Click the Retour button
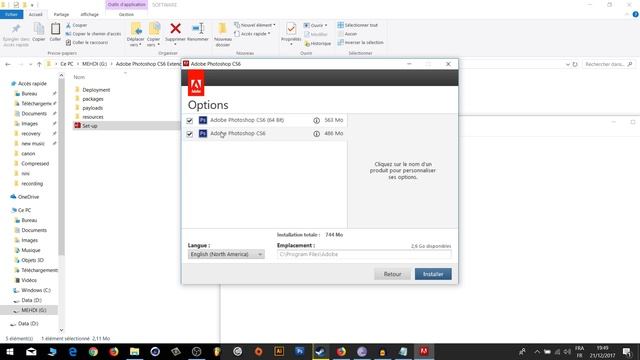This screenshot has width=640, height=360. [392, 274]
